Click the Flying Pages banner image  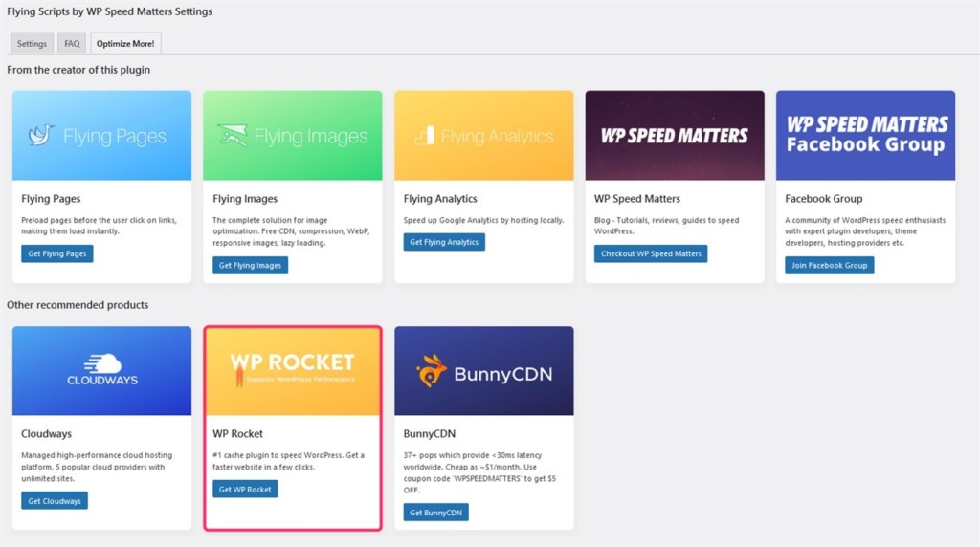[x=101, y=136]
